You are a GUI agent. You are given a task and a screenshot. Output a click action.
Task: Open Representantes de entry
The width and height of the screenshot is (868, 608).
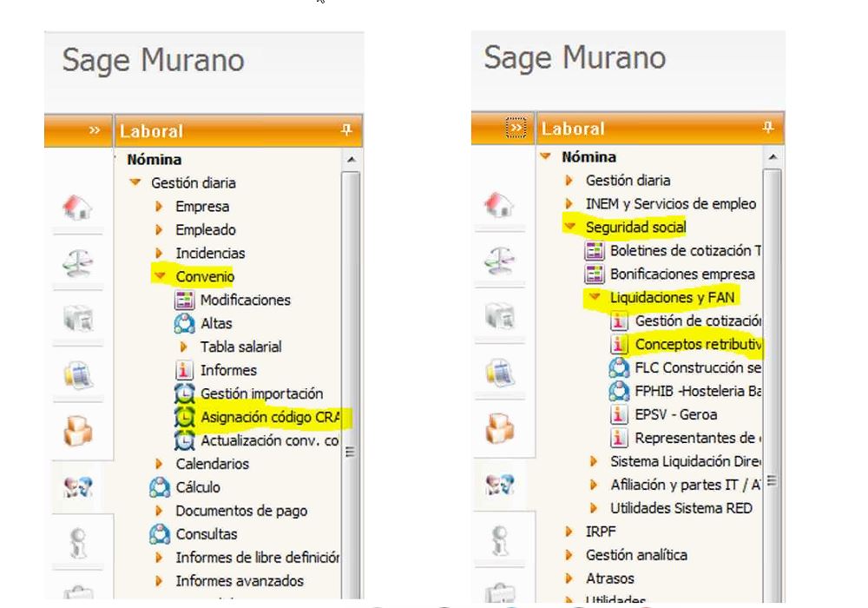[698, 438]
